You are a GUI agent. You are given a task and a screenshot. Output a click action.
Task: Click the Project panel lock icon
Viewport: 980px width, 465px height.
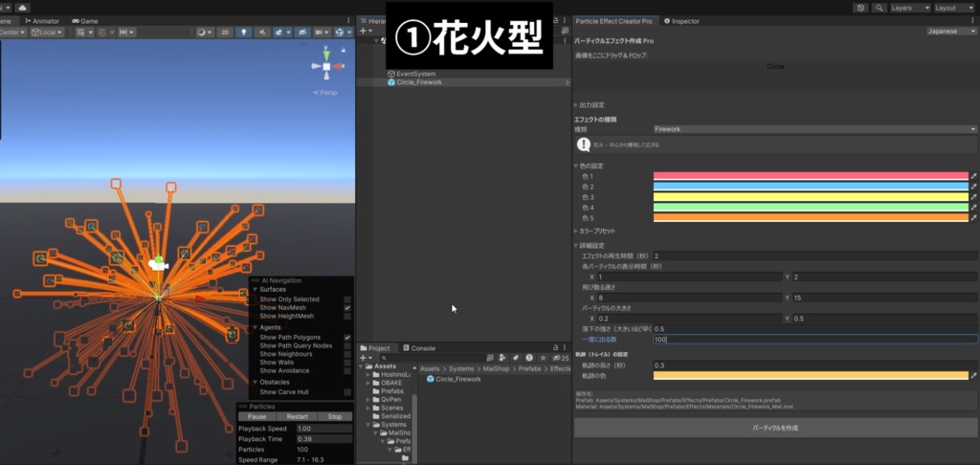pyautogui.click(x=555, y=347)
